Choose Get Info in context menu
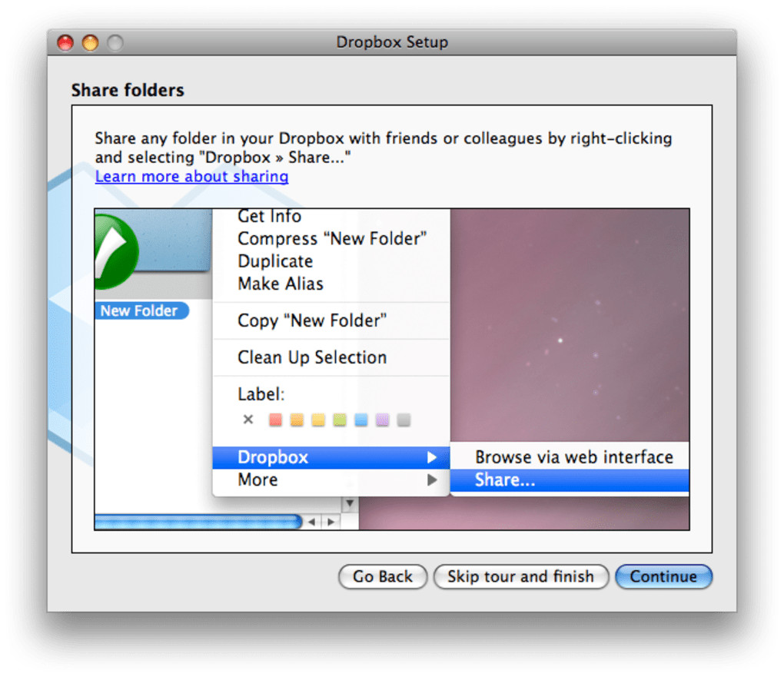The width and height of the screenshot is (784, 677). pos(269,216)
